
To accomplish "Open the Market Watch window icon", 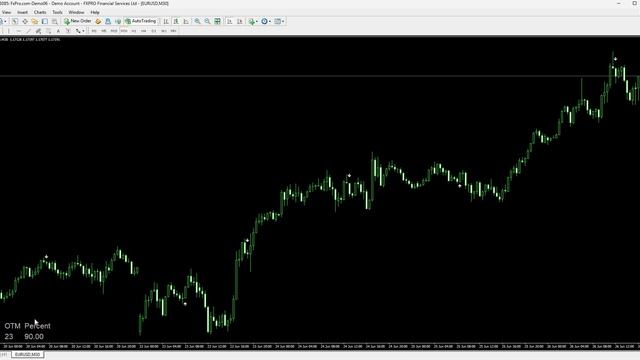I will coord(15,21).
